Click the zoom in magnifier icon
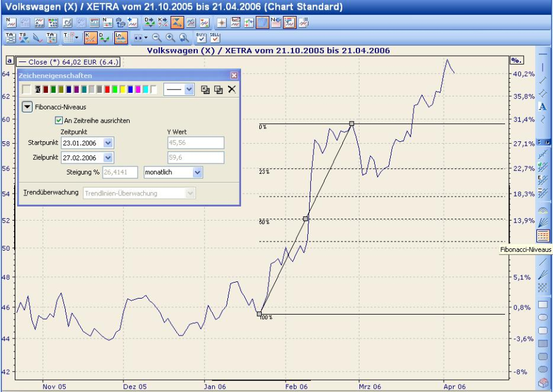Image resolution: width=553 pixels, height=392 pixels. point(170,37)
